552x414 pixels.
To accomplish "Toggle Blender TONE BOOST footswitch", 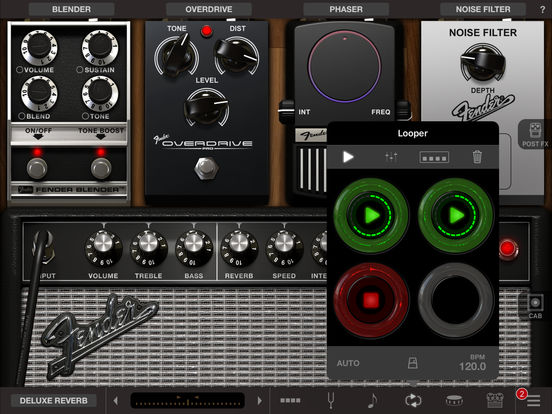I will coord(101,168).
